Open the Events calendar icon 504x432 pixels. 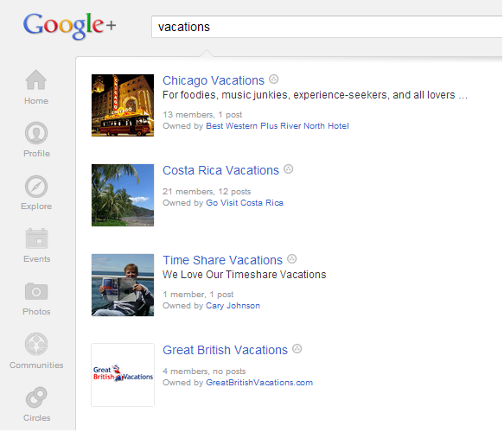[x=36, y=238]
